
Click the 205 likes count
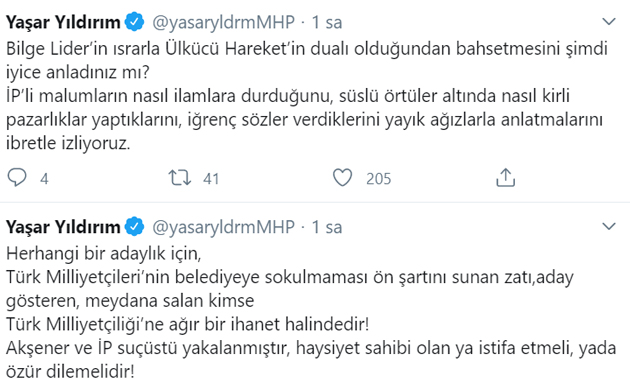click(378, 178)
